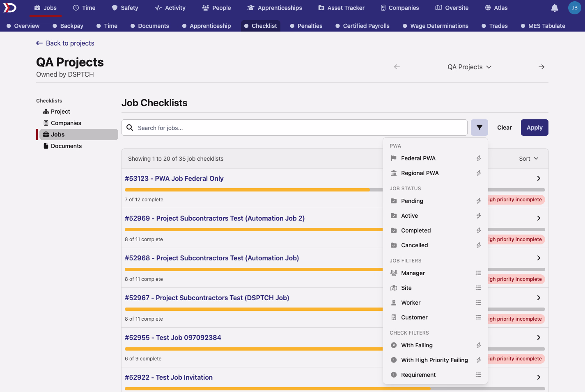Open list icon next to Manager filter
The height and width of the screenshot is (392, 585).
[x=478, y=273]
